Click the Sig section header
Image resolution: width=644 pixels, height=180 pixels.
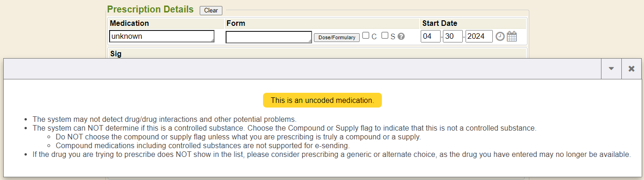coord(116,54)
